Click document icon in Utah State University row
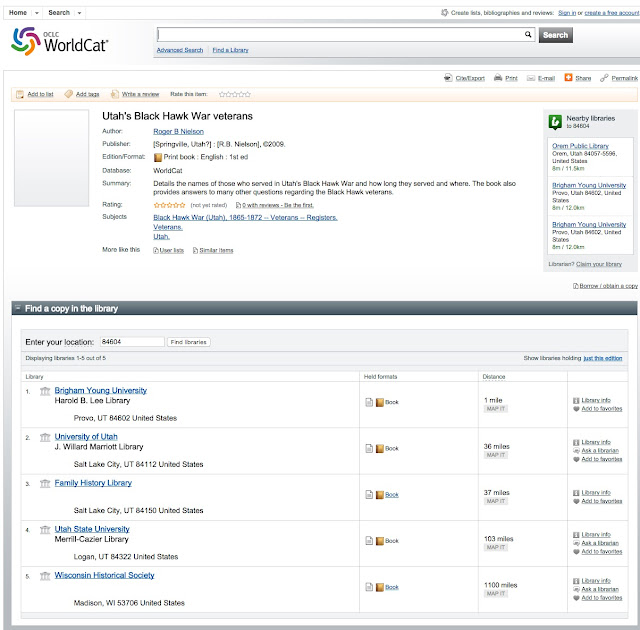This screenshot has width=640, height=630. 369,541
